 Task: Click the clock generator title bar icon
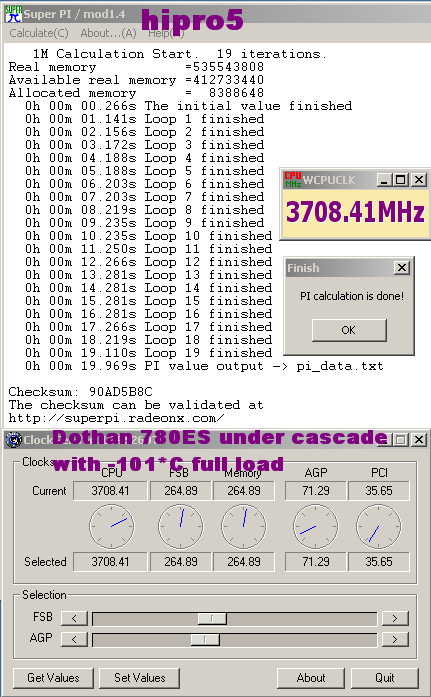(x=14, y=440)
